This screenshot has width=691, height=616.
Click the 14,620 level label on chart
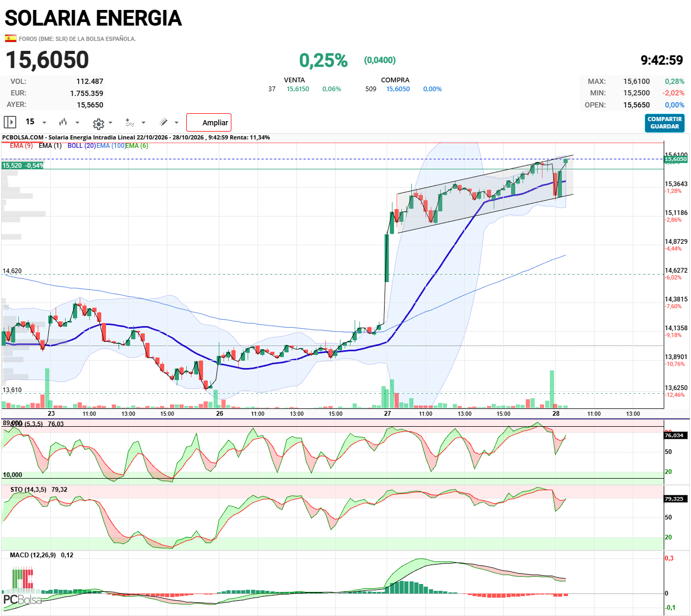(12, 271)
